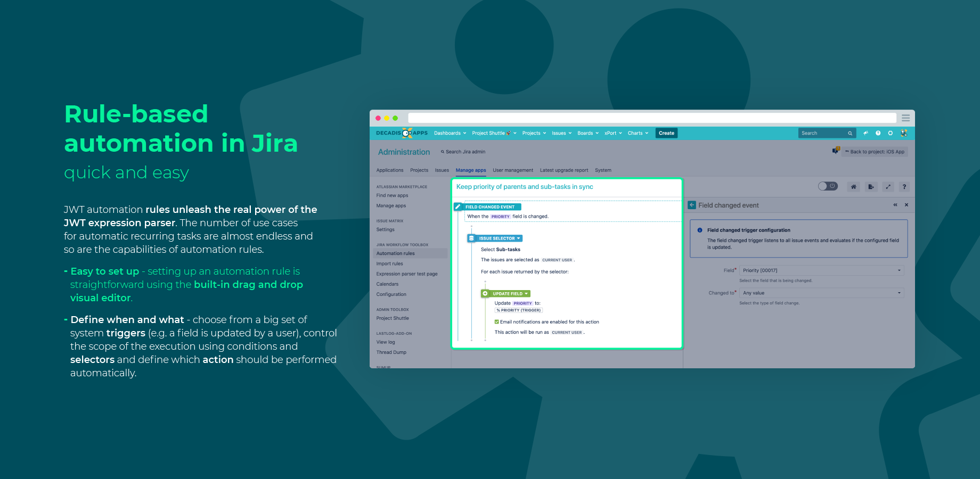
Task: Click the Administration heading
Action: pyautogui.click(x=404, y=152)
